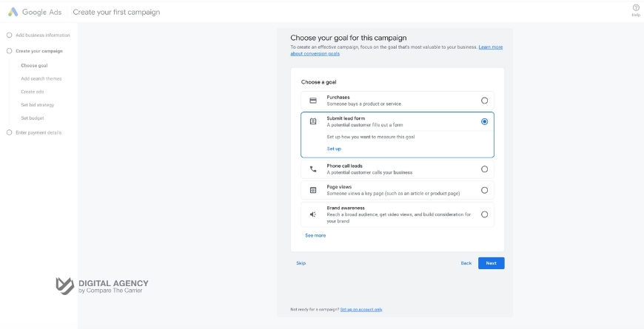The image size is (644, 329).
Task: Click the Brand awareness megaphone icon
Action: (x=313, y=214)
